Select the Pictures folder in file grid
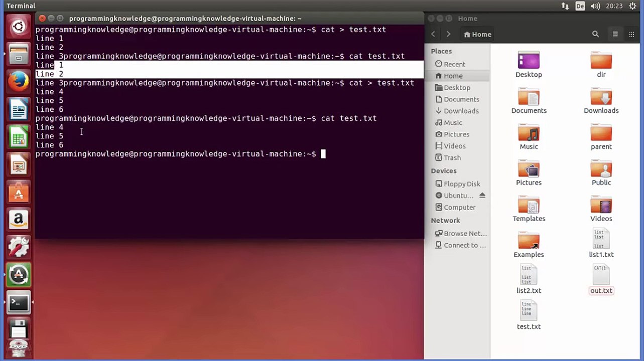The height and width of the screenshot is (361, 644). click(x=529, y=173)
